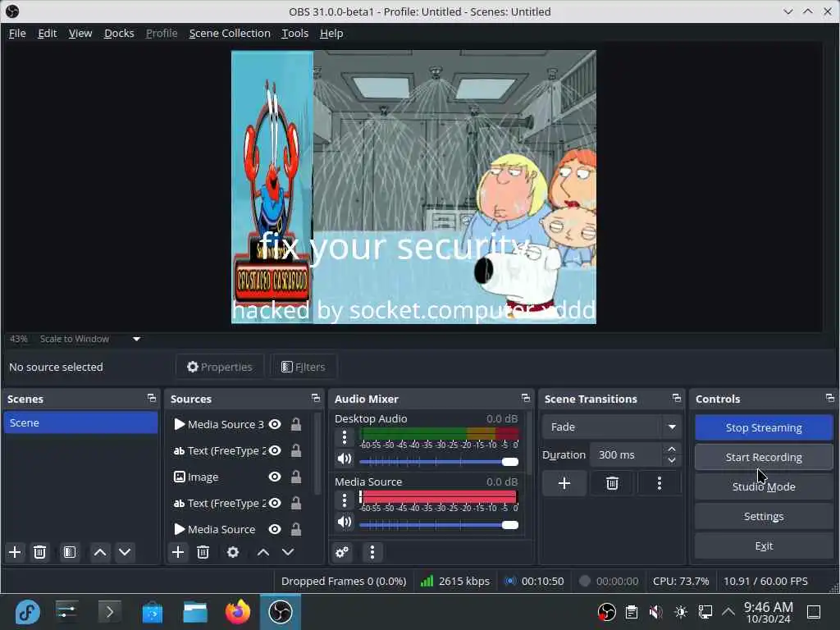Open preview scale dropdown Scale to Window

(x=90, y=339)
